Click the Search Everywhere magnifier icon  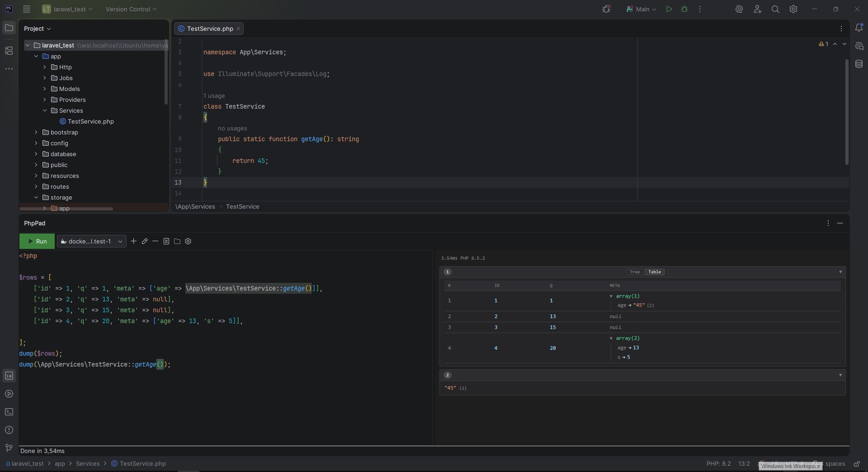tap(775, 9)
